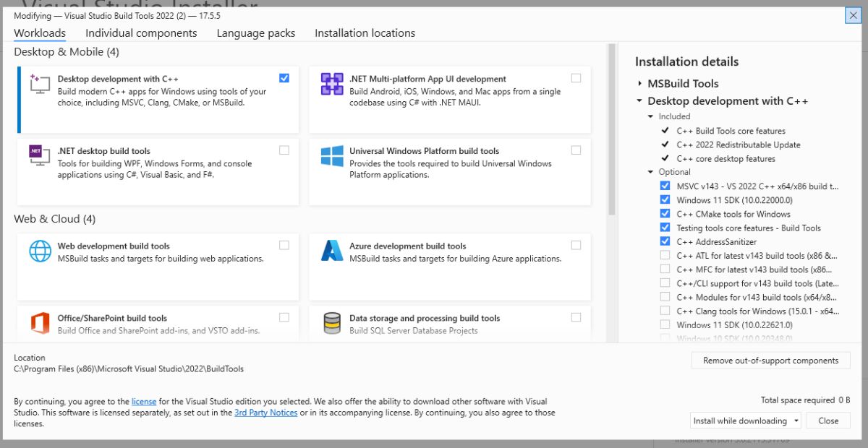The width and height of the screenshot is (868, 448).
Task: Click the Azure development build tools icon
Action: [332, 251]
